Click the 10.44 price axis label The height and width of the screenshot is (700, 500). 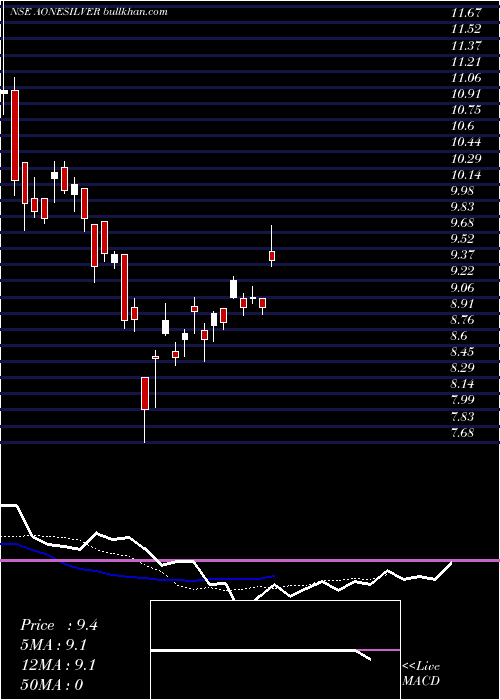tap(466, 142)
